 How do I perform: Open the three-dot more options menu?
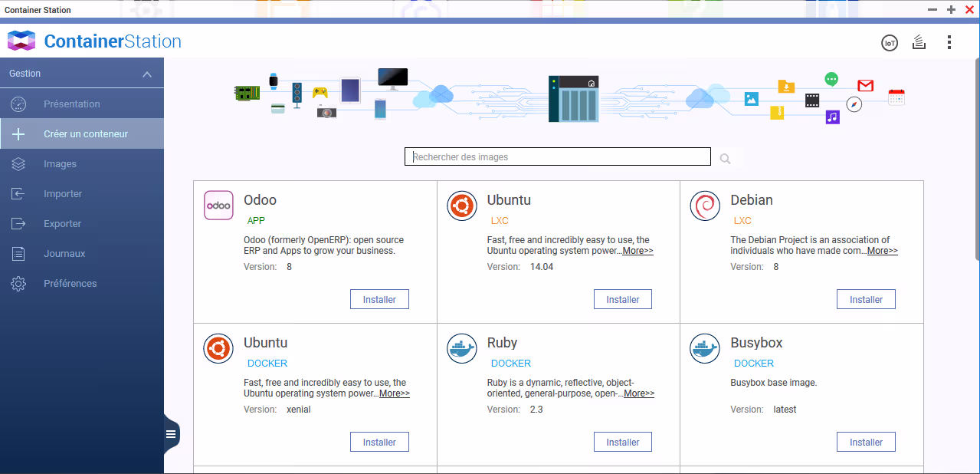tap(949, 43)
